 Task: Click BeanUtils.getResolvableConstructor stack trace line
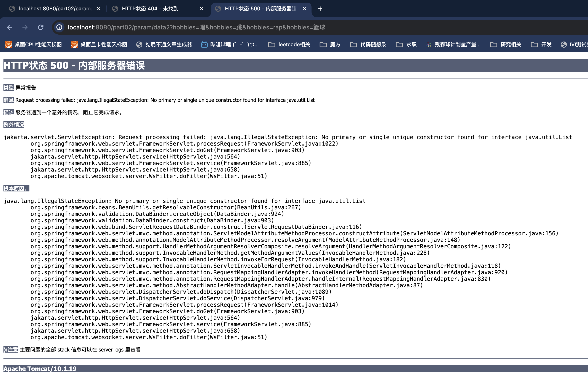tap(166, 207)
